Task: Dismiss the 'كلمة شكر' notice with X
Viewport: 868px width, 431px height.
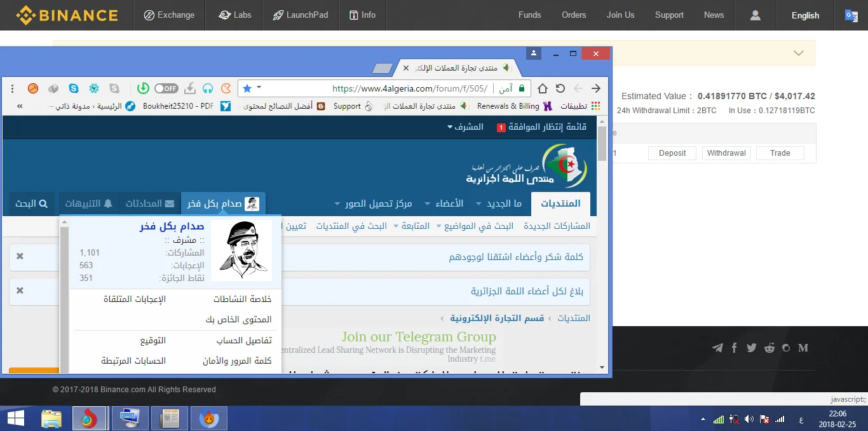Action: (20, 256)
